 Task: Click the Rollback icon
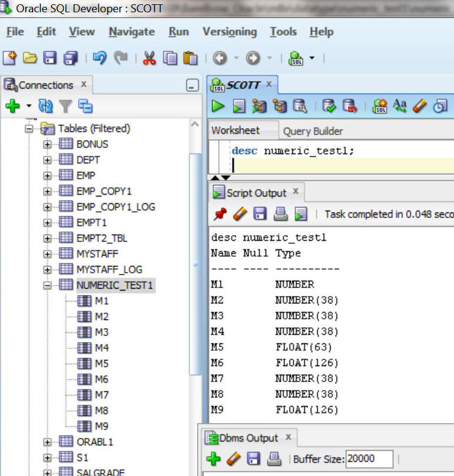(350, 106)
